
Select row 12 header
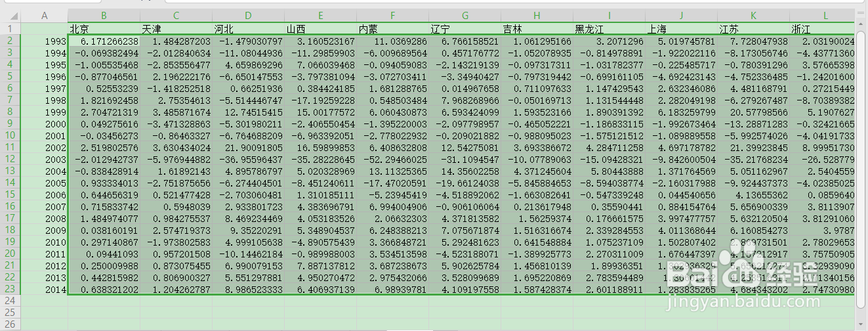10,159
